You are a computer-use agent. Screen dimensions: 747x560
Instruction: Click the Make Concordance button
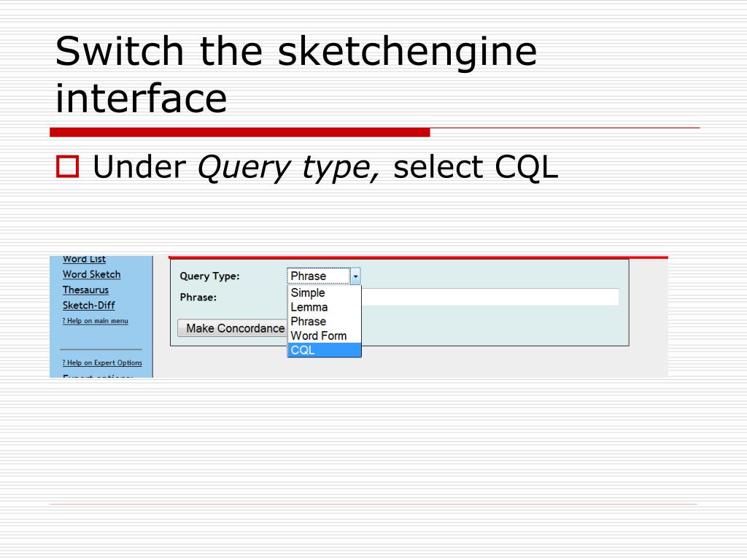[233, 328]
